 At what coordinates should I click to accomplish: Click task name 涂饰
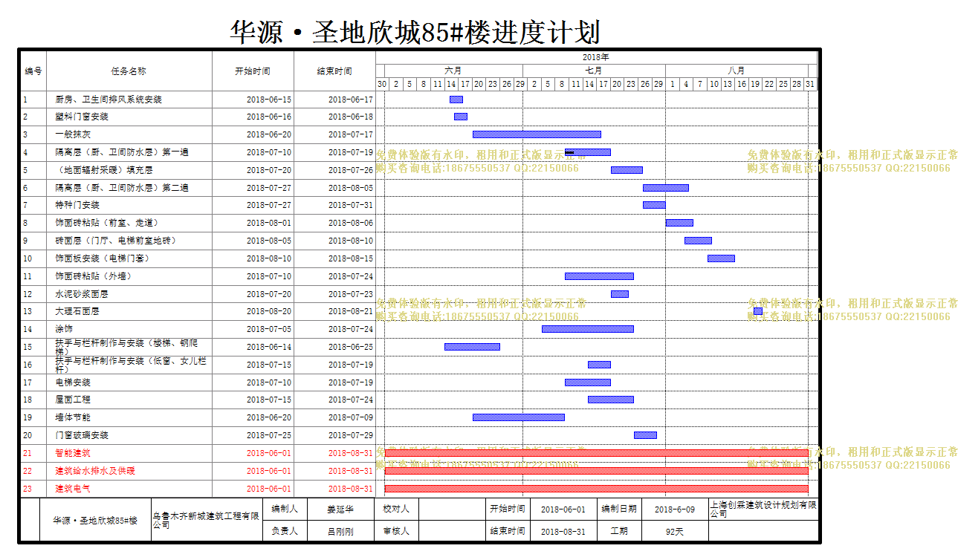tap(64, 329)
